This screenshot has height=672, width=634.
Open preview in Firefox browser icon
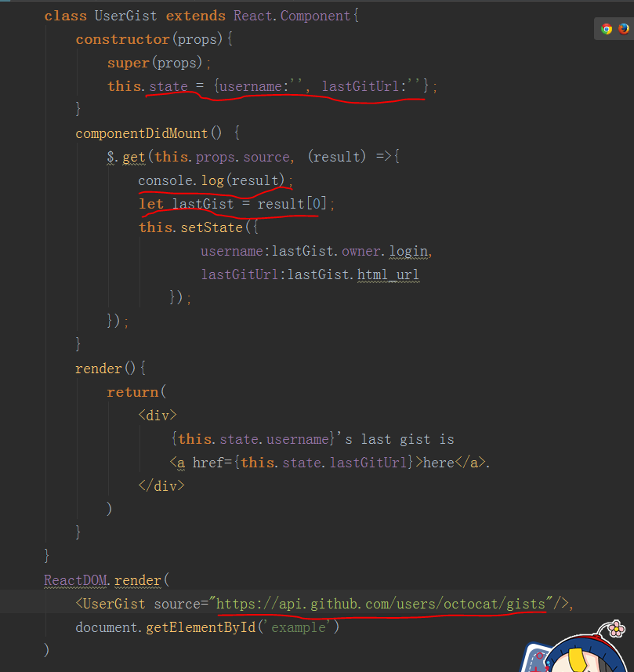click(623, 29)
